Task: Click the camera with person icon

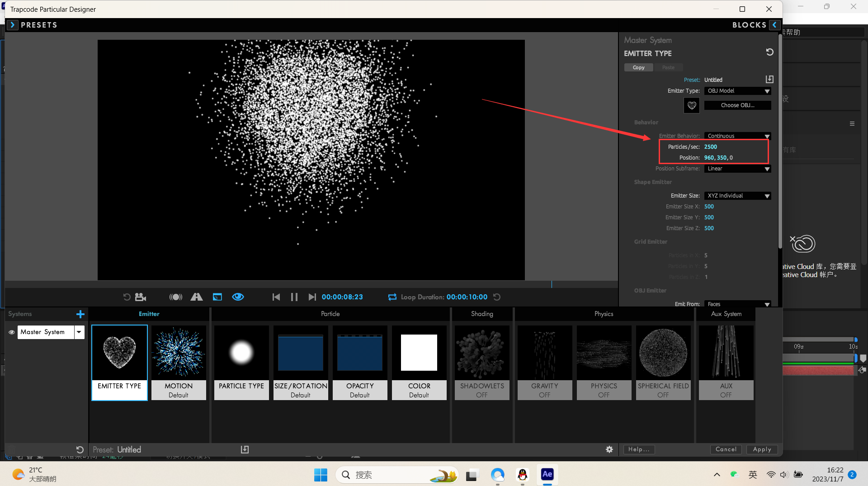Action: click(141, 297)
